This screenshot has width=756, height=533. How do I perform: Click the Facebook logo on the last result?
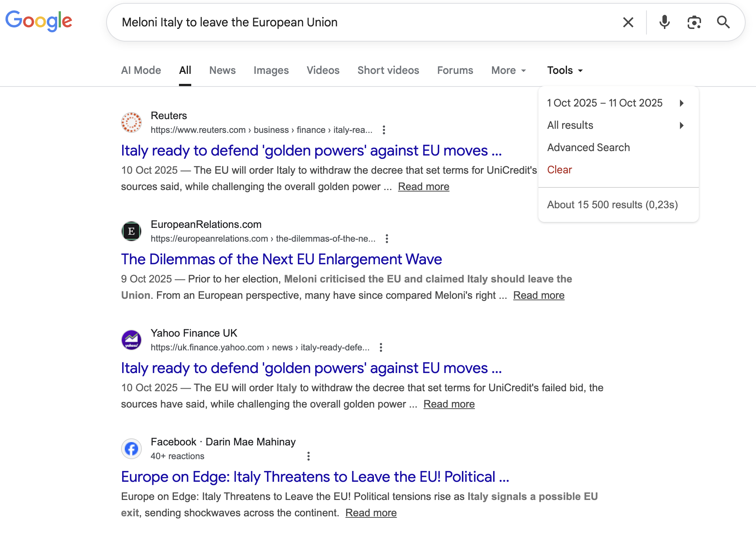pos(131,448)
